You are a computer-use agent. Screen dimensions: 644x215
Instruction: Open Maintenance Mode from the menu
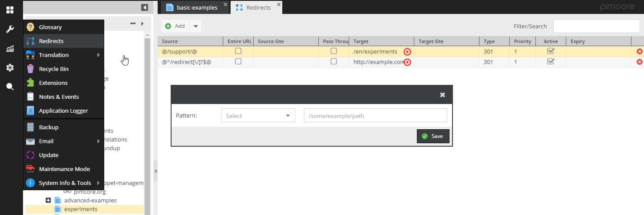pos(64,169)
